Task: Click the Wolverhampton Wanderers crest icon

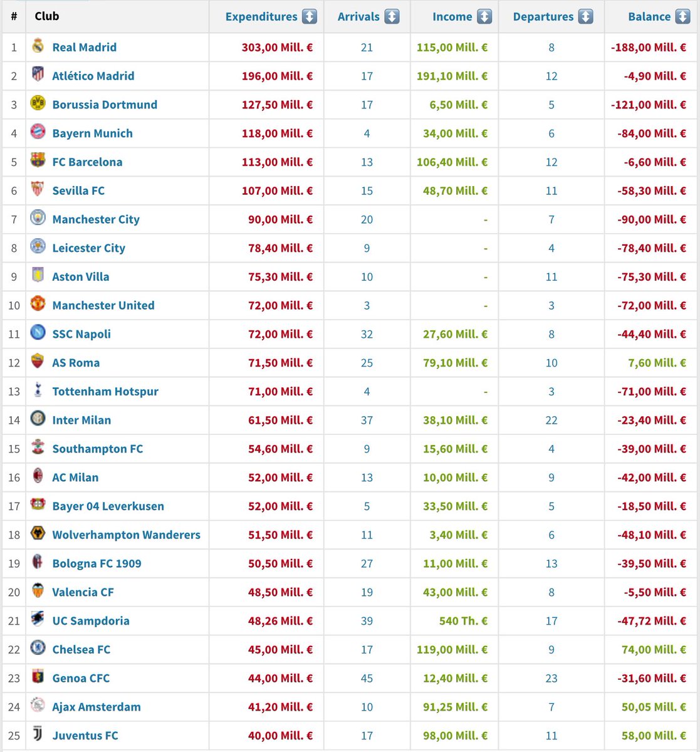Action: 38,534
